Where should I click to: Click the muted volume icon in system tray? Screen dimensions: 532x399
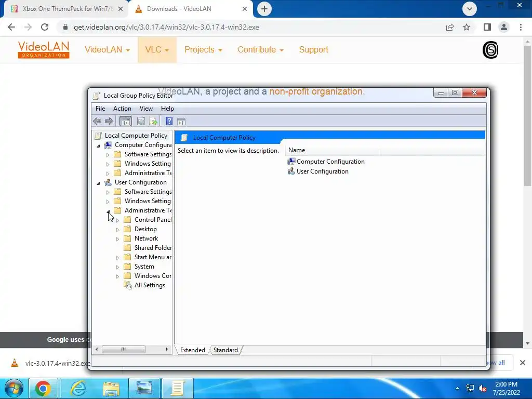click(x=482, y=388)
